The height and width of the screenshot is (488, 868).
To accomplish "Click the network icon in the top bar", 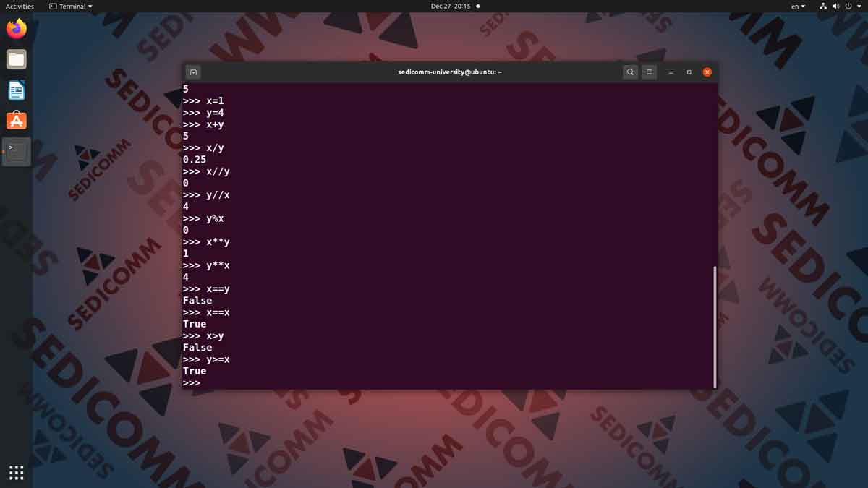I will [x=822, y=6].
